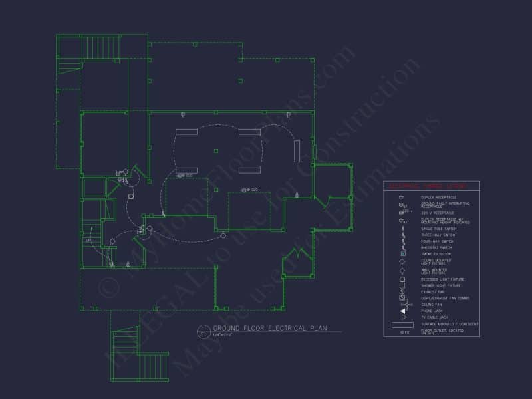Click the smoke detector legend symbol

point(403,253)
